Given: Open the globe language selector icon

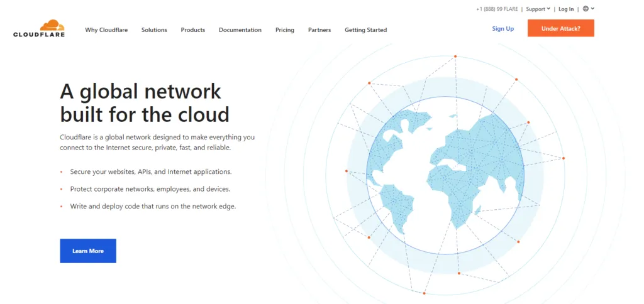Looking at the screenshot, I should click(586, 9).
